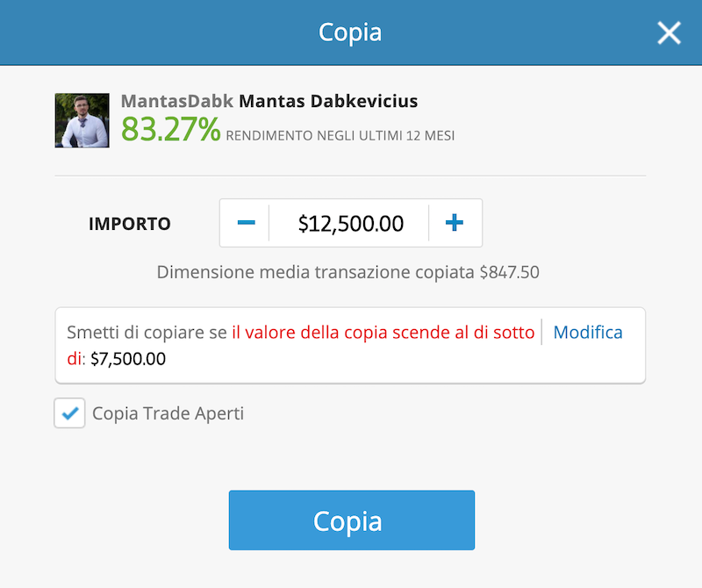Click the $7,500.00 stop-loss value
The image size is (702, 588).
(128, 359)
